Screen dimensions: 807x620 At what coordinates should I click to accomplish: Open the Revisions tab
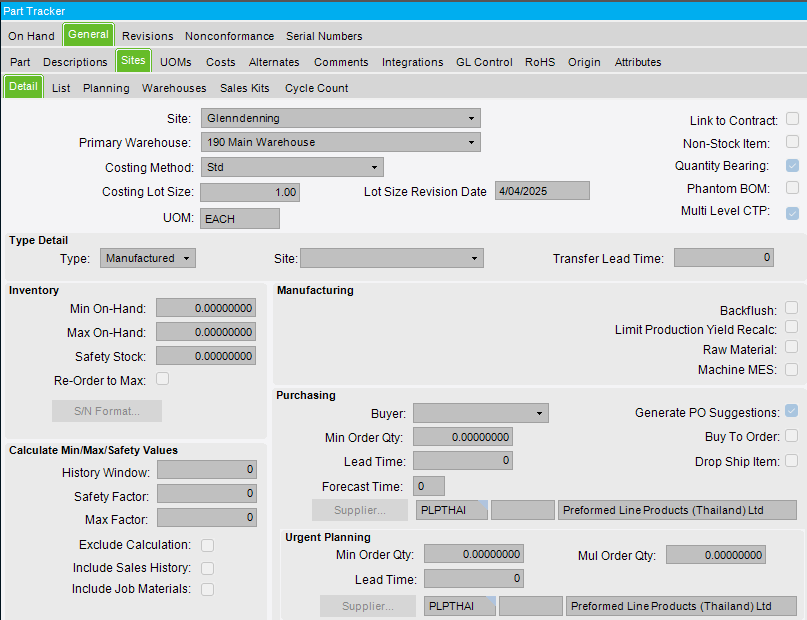click(x=148, y=36)
